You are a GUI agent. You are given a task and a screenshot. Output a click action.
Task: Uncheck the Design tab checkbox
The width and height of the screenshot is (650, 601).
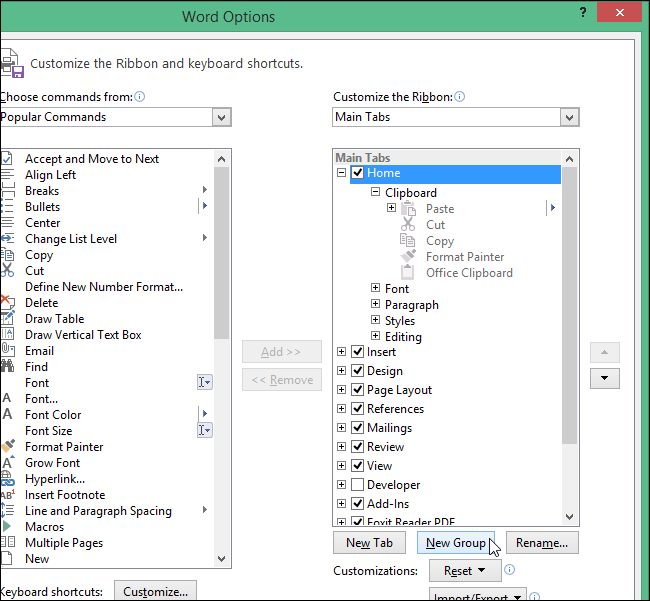coord(357,370)
